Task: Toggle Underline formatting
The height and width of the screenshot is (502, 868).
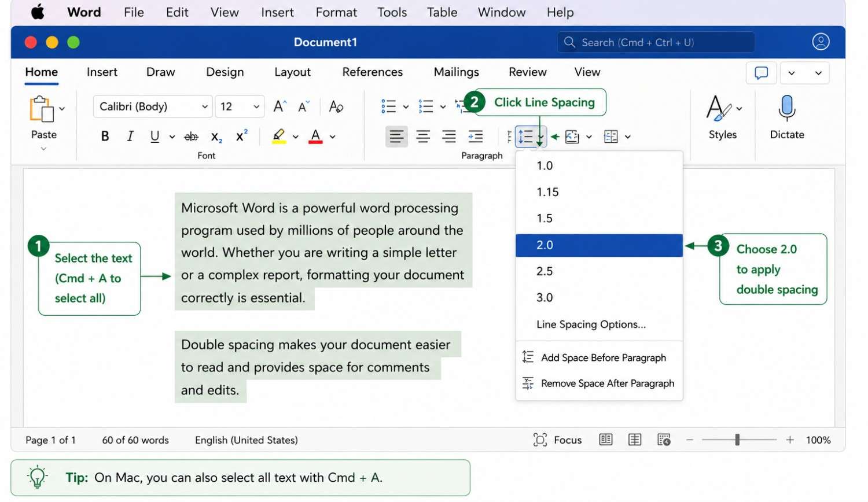Action: [x=155, y=136]
